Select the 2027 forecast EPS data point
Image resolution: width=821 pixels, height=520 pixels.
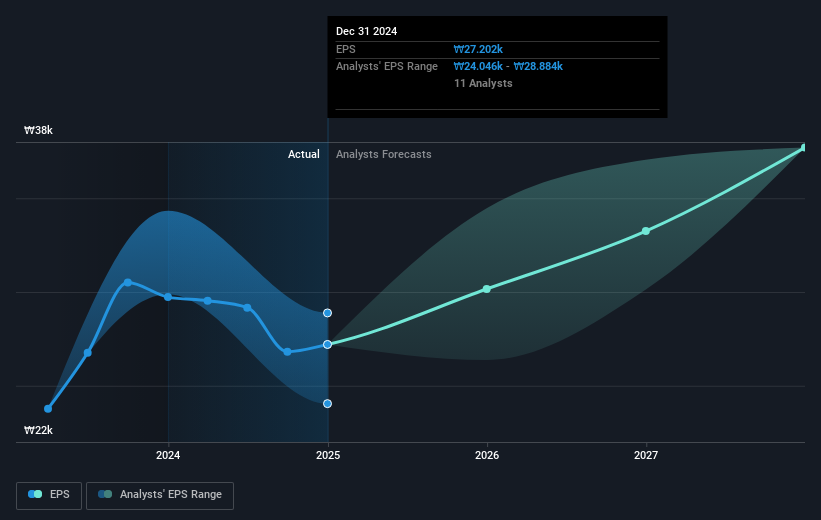(x=646, y=231)
